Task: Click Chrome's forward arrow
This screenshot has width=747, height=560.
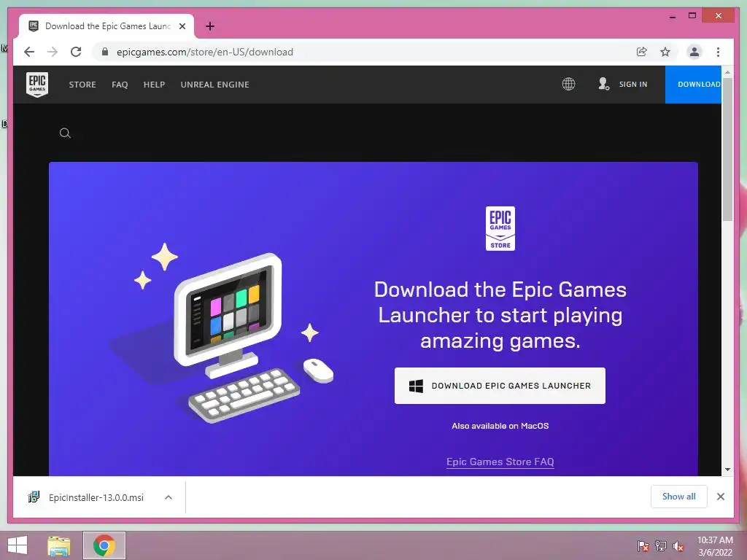Action: tap(53, 52)
